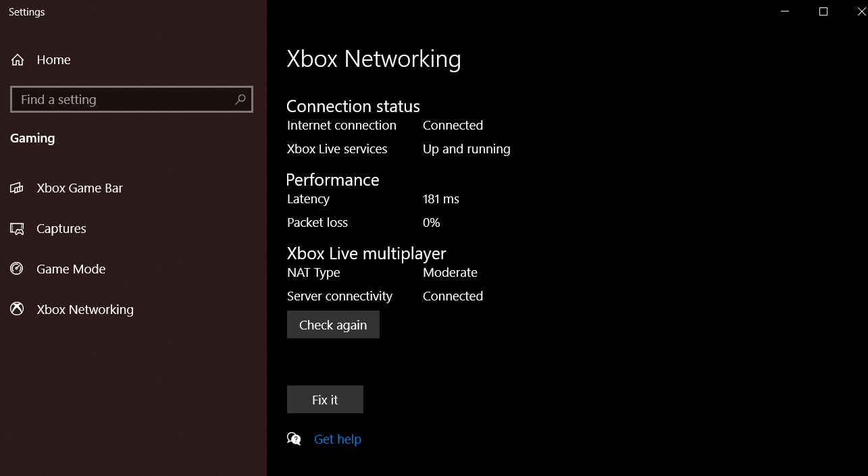
Task: Click the Game Mode gauge icon
Action: [x=17, y=269]
